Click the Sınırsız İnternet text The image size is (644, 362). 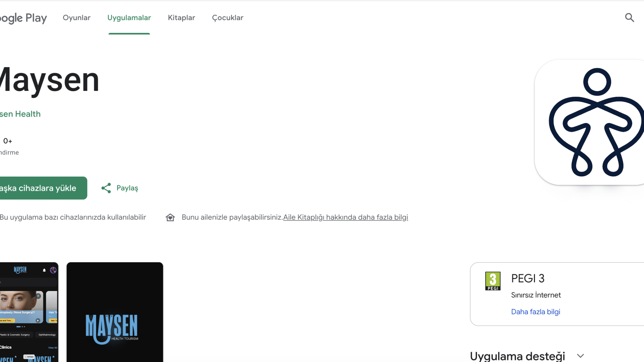(x=536, y=295)
